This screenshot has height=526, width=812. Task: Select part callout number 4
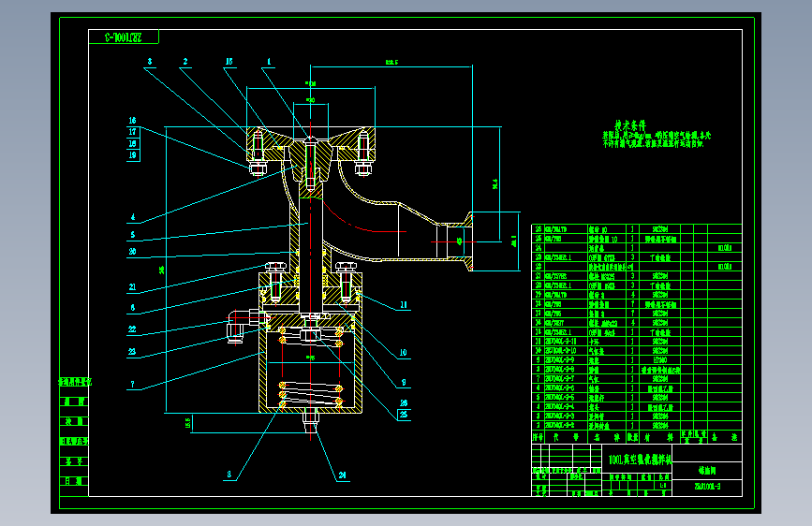pos(133,217)
